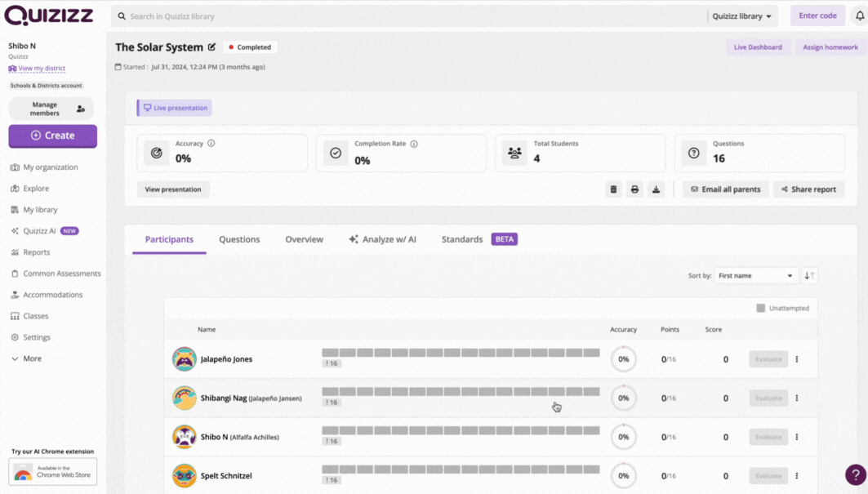Click the search in Quizizz library field
Image resolution: width=868 pixels, height=494 pixels.
(x=410, y=16)
